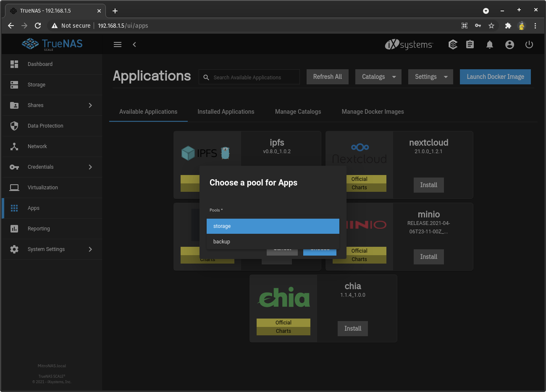Screen dimensions: 546x392
Task: Click the browser forward arrow
Action: pos(24,26)
